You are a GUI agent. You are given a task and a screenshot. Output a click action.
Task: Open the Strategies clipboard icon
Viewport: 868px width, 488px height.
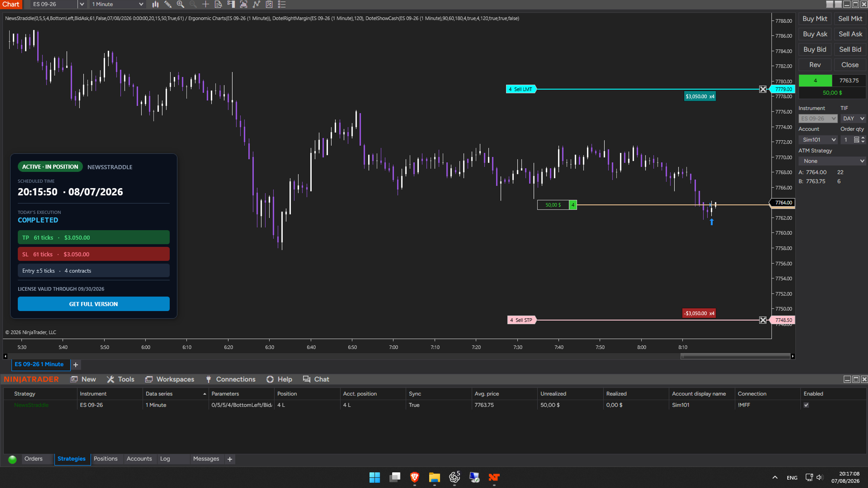coord(269,4)
